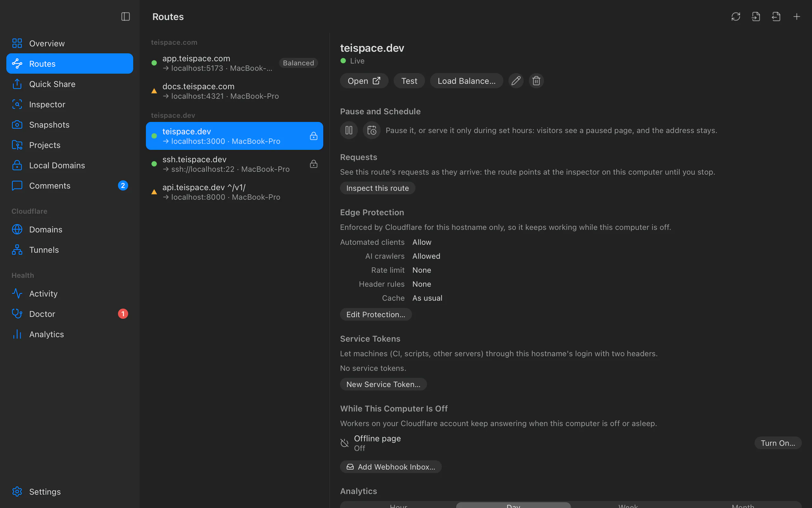This screenshot has height=508, width=812.
Task: Open the schedule calendar-clock icon
Action: (371, 130)
